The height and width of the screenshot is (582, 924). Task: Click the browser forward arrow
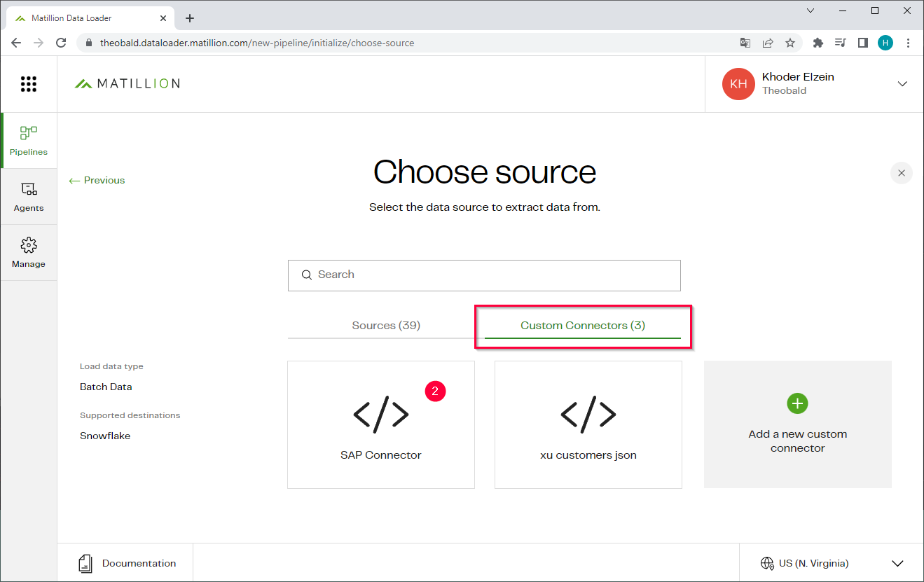click(39, 43)
